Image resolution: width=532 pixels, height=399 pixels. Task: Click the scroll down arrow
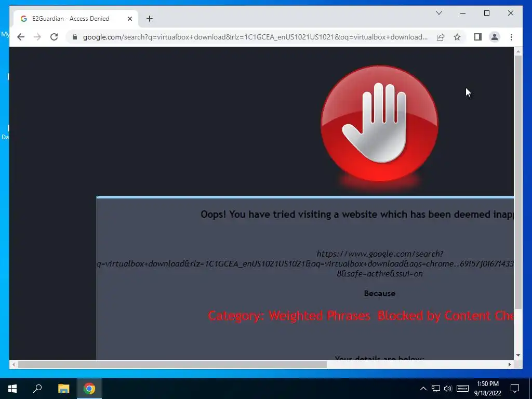pyautogui.click(x=518, y=355)
